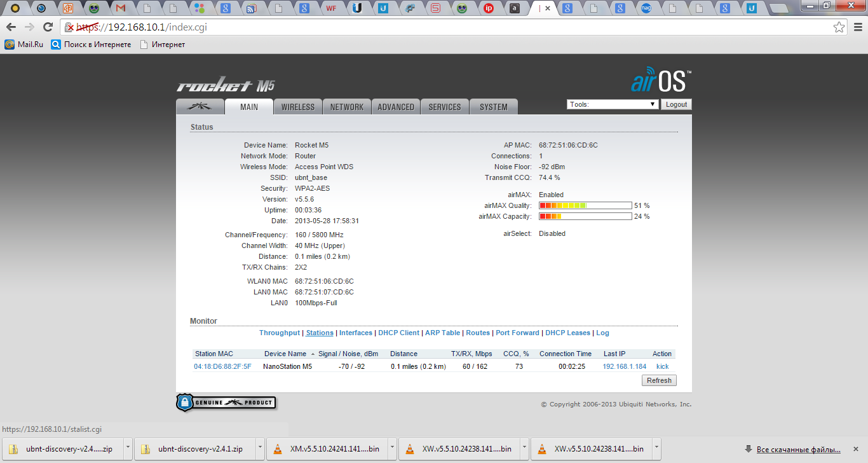Click the airMAX Quality bar
The image size is (868, 463).
coord(585,205)
